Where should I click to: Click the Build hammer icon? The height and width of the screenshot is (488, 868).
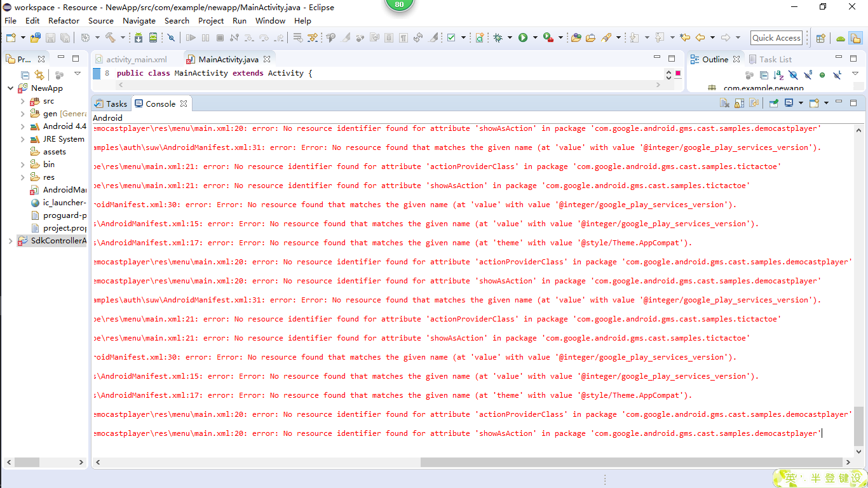pos(110,37)
